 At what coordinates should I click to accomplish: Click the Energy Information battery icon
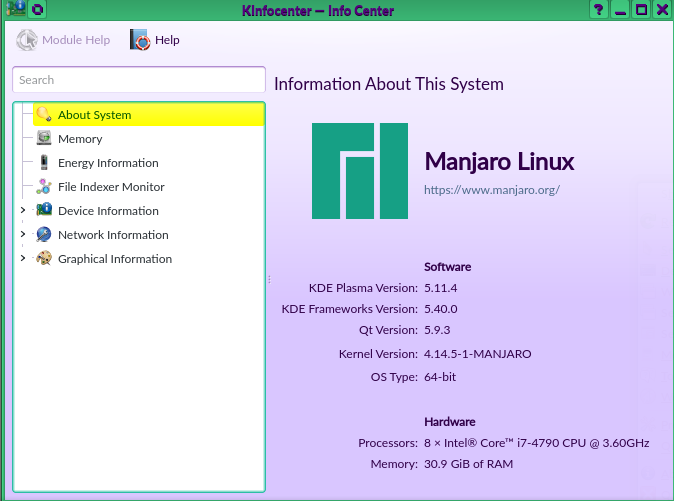[x=44, y=163]
